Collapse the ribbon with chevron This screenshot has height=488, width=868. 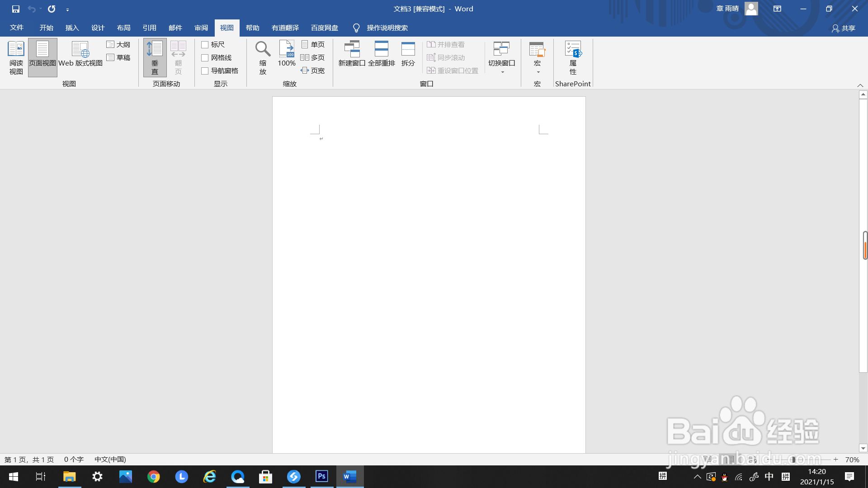tap(860, 85)
